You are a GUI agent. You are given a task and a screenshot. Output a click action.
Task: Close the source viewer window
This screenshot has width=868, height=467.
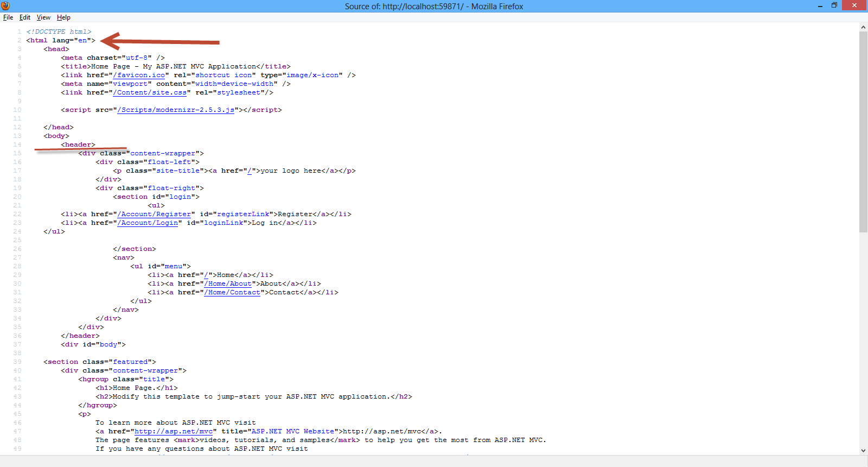tap(854, 6)
